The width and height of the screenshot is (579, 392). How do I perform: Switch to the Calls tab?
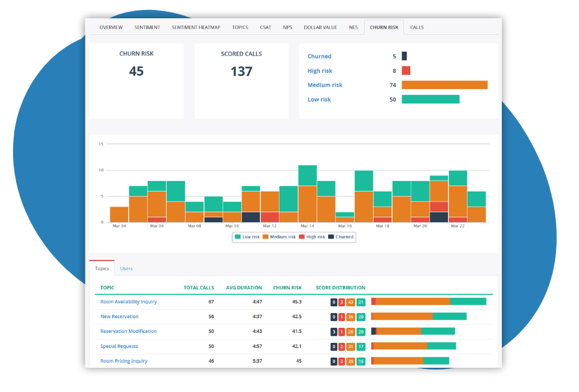coord(417,27)
